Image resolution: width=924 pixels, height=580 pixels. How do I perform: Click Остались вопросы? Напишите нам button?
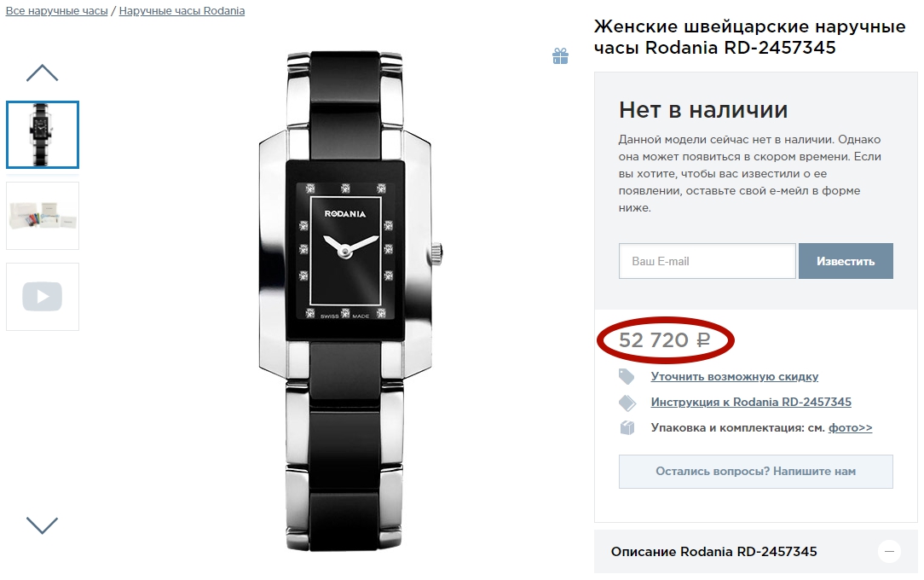tap(755, 472)
